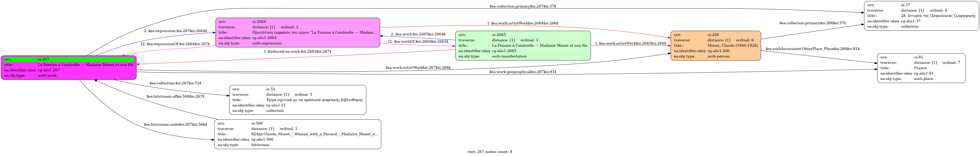This screenshot has height=156, width=980.
Task: Click the "ordinal: 7" traverse value
Action: pyautogui.click(x=951, y=63)
